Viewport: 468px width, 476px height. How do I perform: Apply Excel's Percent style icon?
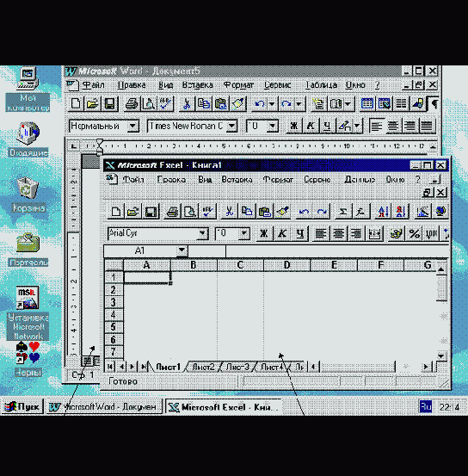pyautogui.click(x=414, y=233)
